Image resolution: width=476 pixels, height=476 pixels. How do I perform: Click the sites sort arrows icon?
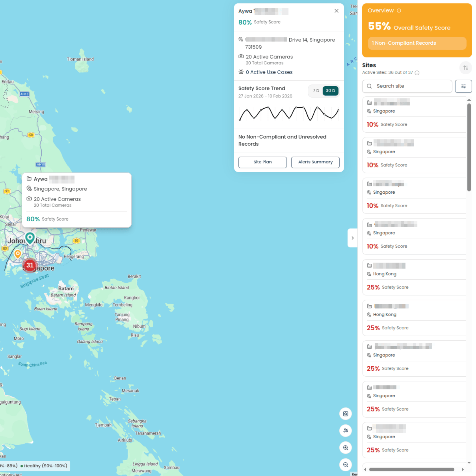466,68
